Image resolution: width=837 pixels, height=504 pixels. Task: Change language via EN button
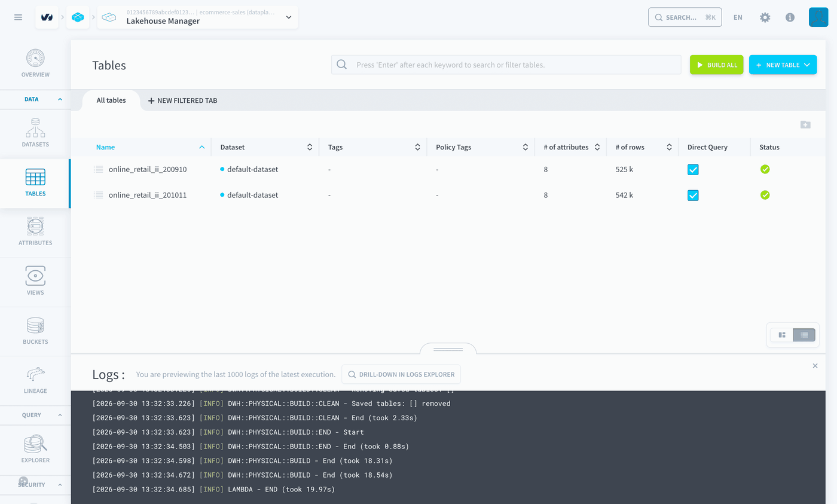[x=738, y=17]
